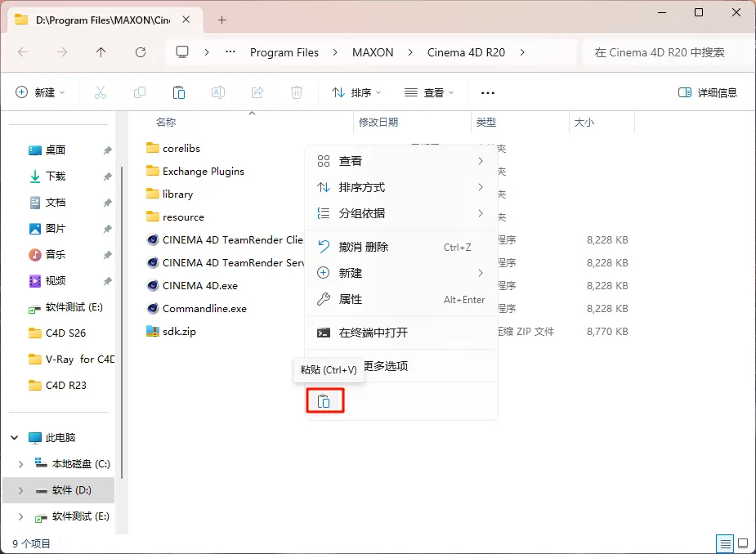The width and height of the screenshot is (756, 554).
Task: Click the Share icon in toolbar
Action: [x=257, y=92]
